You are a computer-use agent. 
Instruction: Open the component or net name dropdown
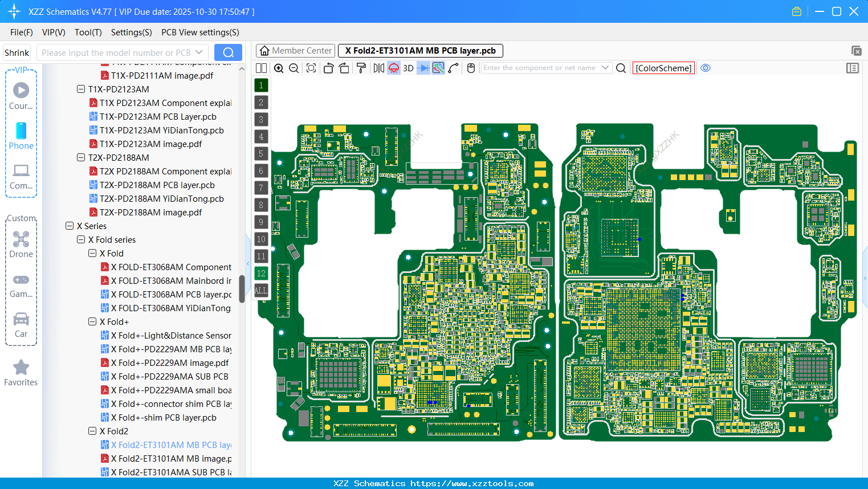[x=605, y=68]
